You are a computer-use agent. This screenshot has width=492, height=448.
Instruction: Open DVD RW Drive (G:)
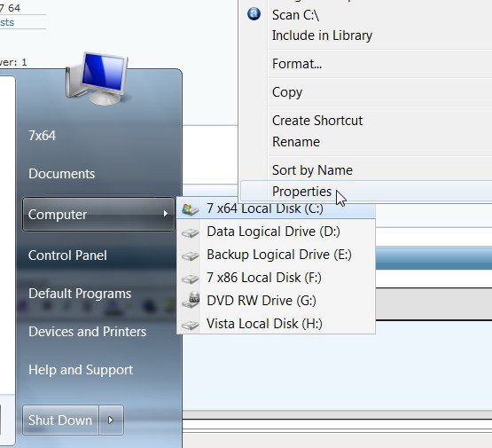pyautogui.click(x=277, y=301)
